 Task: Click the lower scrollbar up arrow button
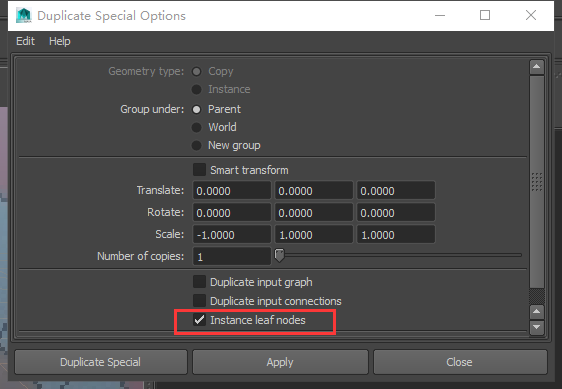pos(537,312)
